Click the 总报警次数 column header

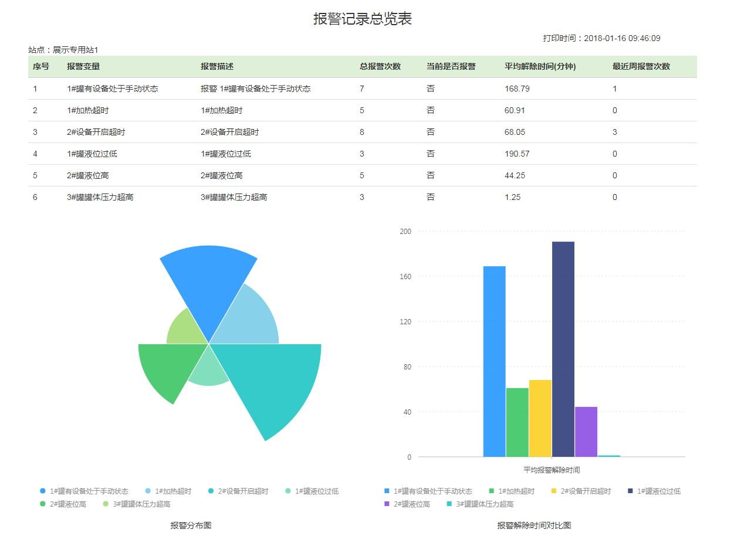(x=380, y=67)
